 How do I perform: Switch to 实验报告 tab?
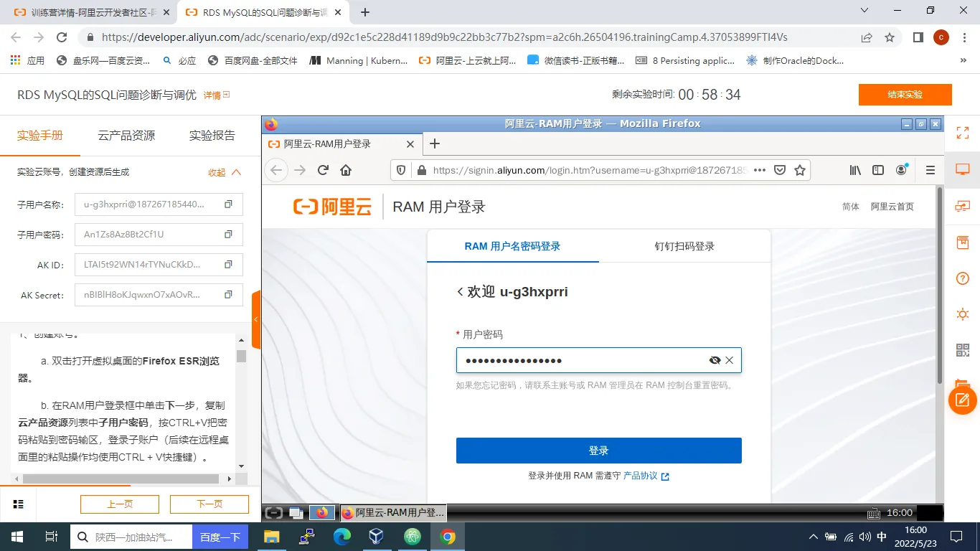(212, 136)
